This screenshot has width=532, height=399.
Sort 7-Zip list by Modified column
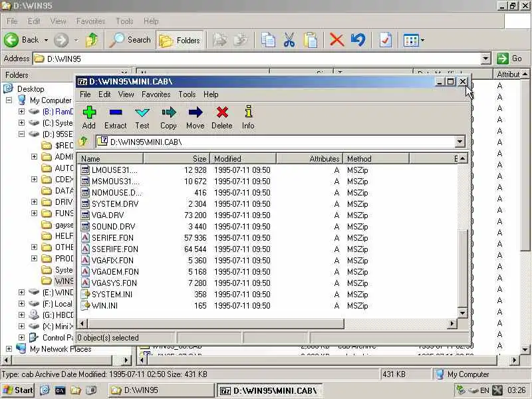click(243, 158)
